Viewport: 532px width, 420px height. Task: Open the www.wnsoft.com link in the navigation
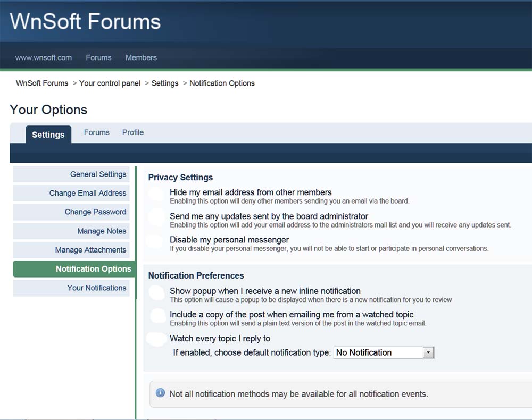pos(43,57)
